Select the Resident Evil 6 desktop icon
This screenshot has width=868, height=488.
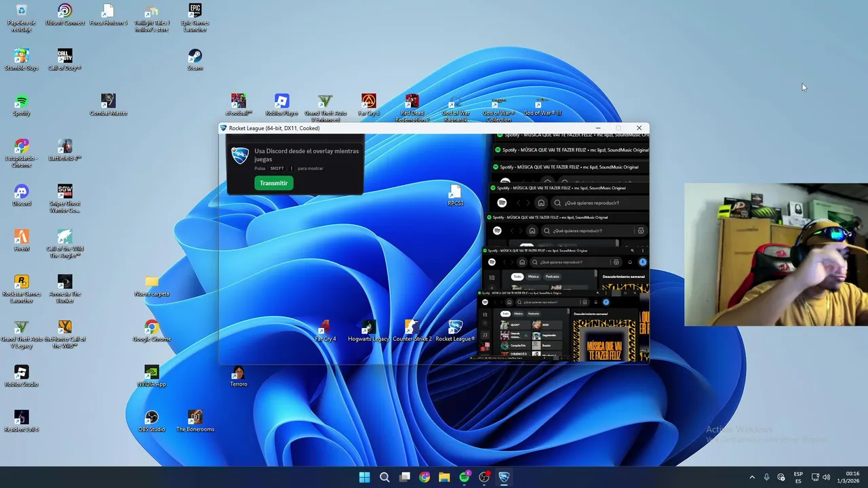click(x=21, y=422)
